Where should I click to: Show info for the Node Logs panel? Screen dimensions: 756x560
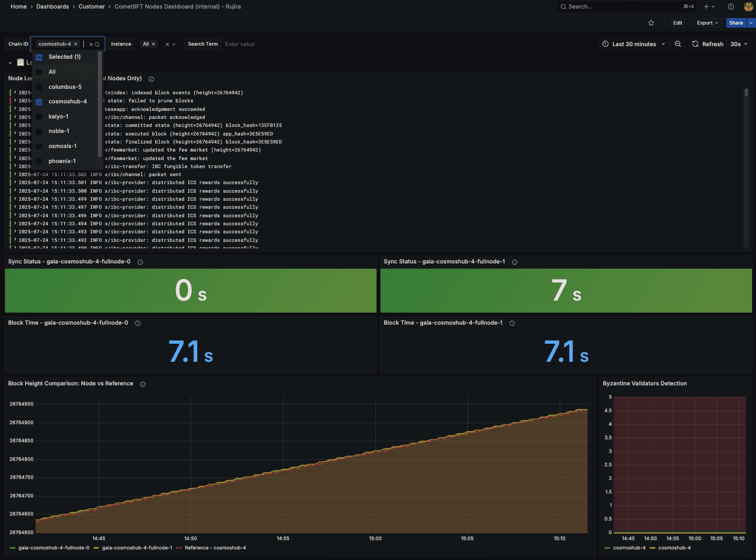(151, 79)
